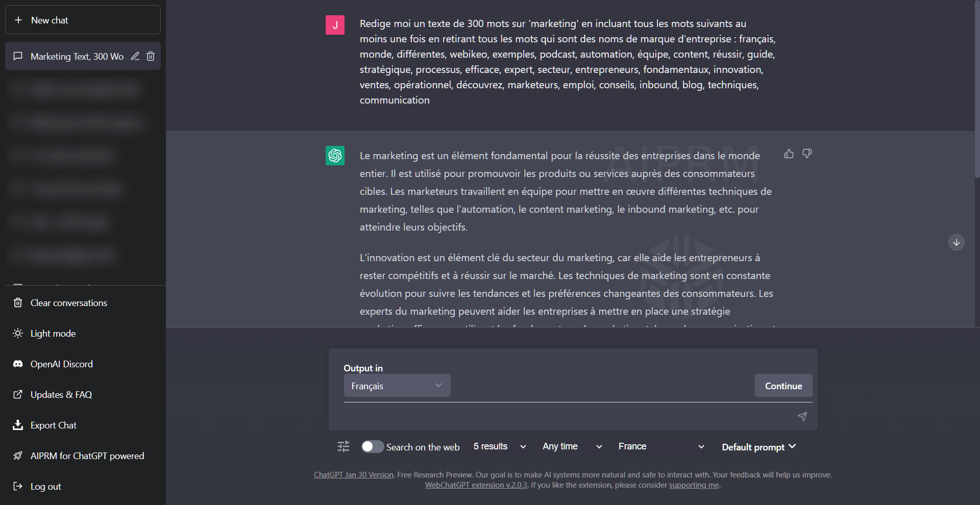The height and width of the screenshot is (505, 980).
Task: Click Export Chat in sidebar
Action: point(53,425)
